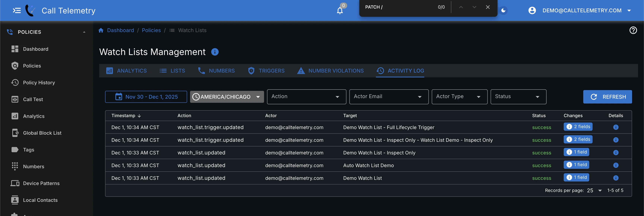Click the Target column header
Viewport: 644px width, 216px height.
pos(350,116)
